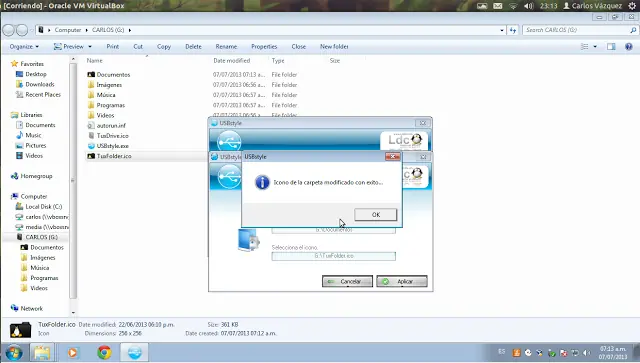This screenshot has width=640, height=363.
Task: Click OK in the USBstyle message box
Action: pyautogui.click(x=376, y=214)
